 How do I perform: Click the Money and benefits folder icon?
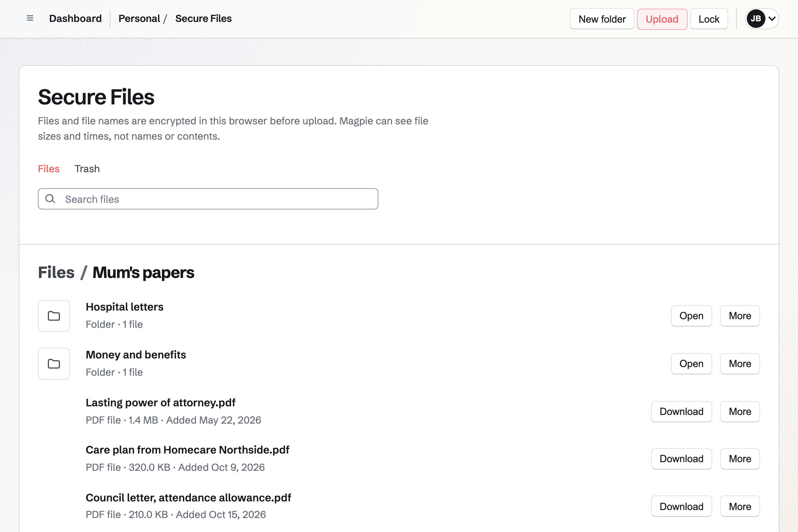tap(54, 364)
